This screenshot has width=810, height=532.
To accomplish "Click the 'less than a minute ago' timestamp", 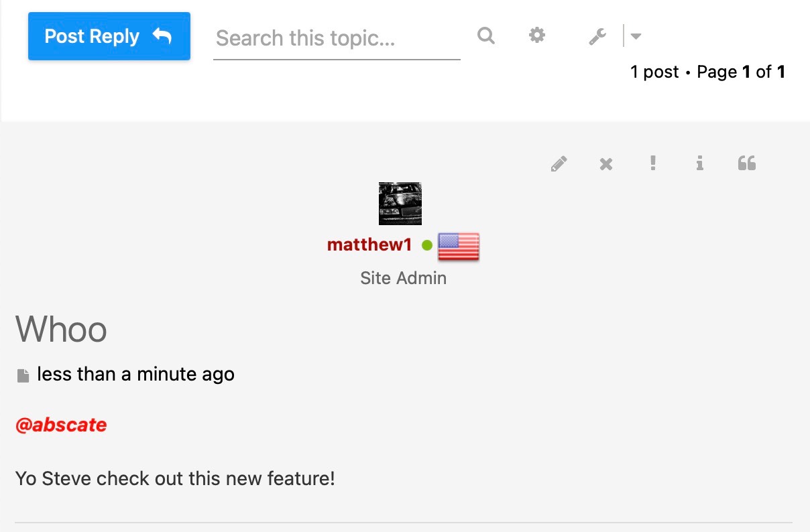I will pyautogui.click(x=135, y=374).
